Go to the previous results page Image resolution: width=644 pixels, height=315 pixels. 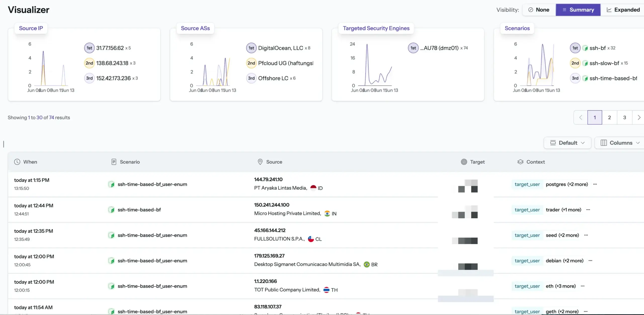(x=581, y=117)
